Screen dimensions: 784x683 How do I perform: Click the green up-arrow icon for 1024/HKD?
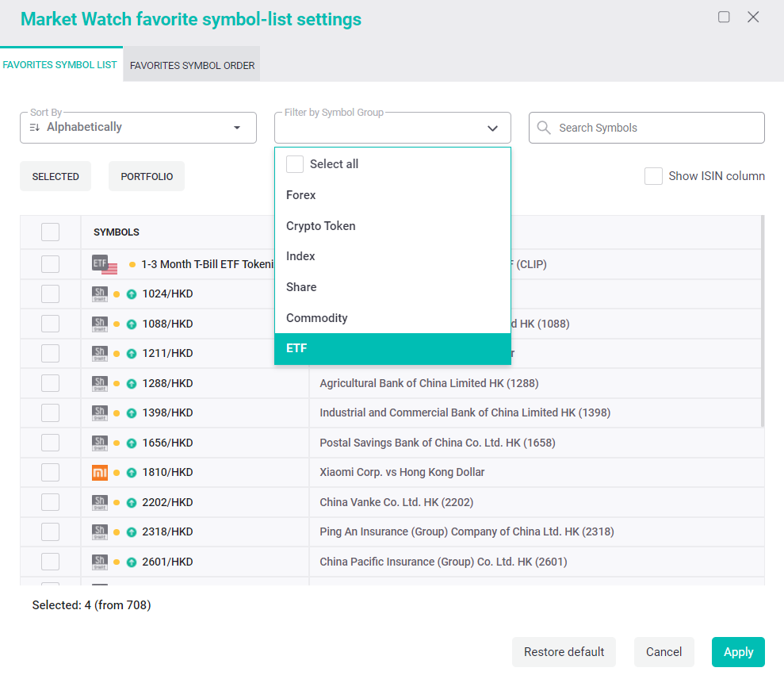click(x=132, y=294)
